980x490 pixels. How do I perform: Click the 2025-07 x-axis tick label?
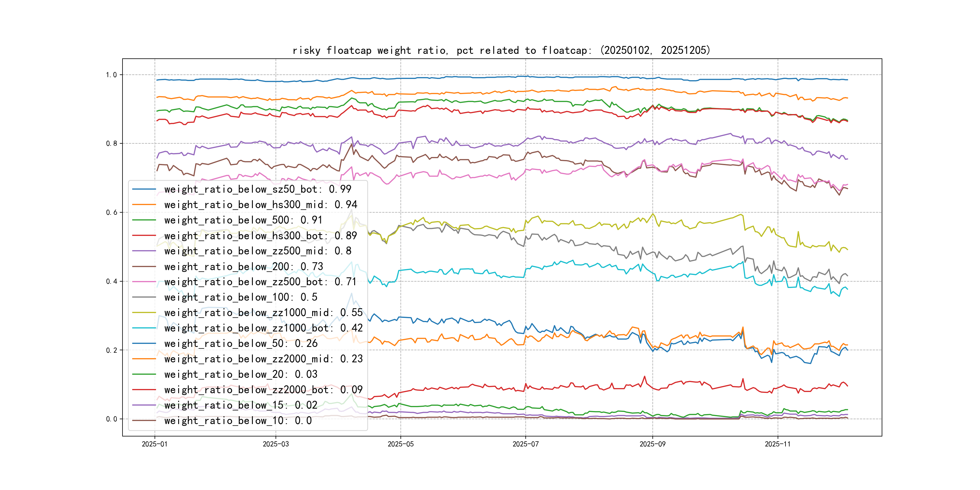pos(525,444)
